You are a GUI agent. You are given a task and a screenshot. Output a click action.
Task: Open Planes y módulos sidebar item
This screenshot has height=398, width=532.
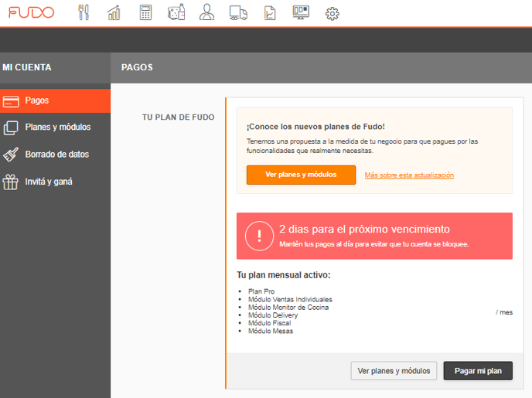point(55,128)
